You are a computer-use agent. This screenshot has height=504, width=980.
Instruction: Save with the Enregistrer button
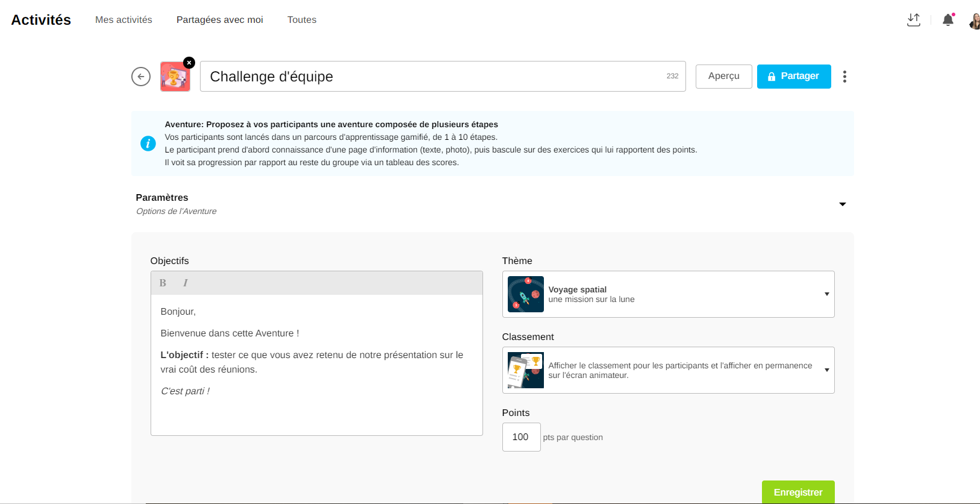tap(797, 492)
